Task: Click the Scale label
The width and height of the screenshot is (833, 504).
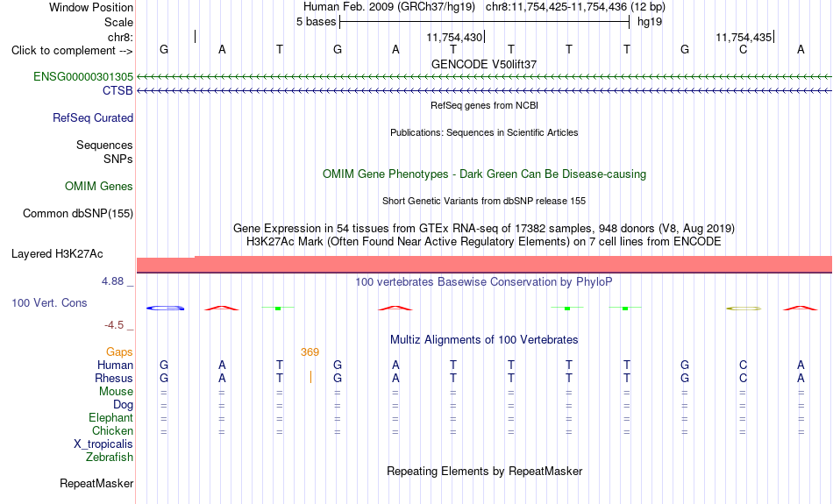Action: [119, 22]
